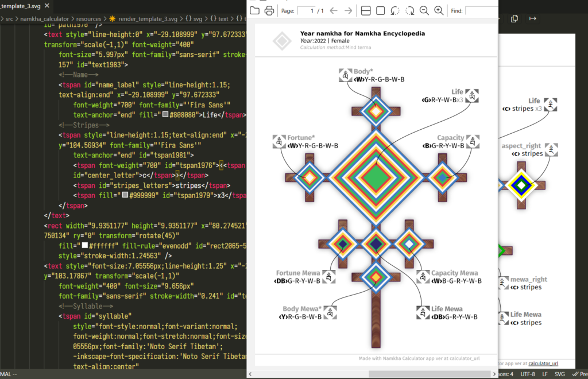The height and width of the screenshot is (379, 588).
Task: Click the copy-pages icon in editor toolbar
Action: (514, 18)
